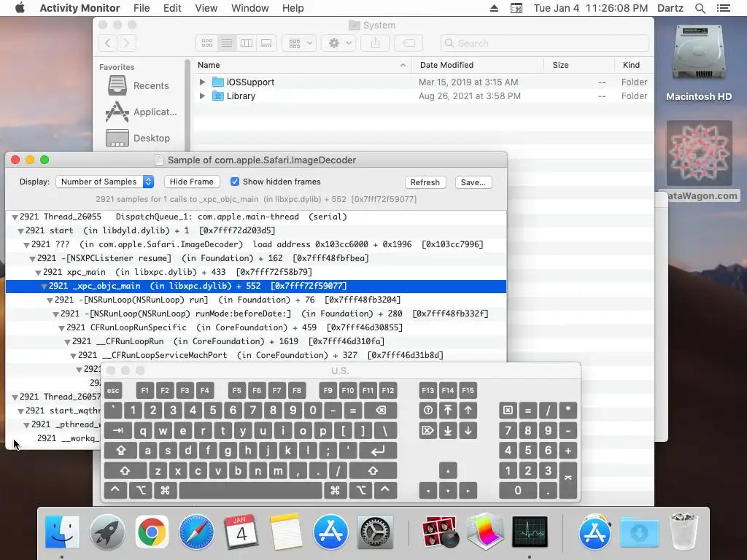Collapse the Thread_26055 row
The image size is (747, 560).
click(15, 217)
